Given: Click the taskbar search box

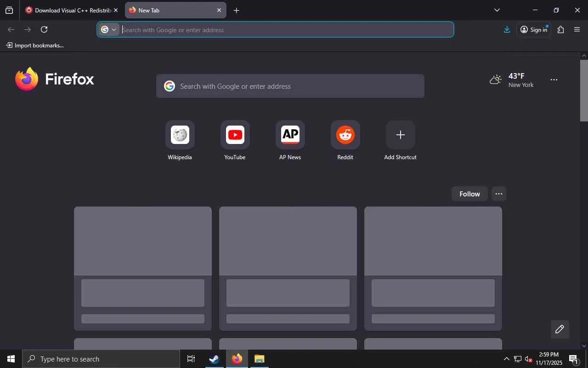Looking at the screenshot, I should (x=101, y=359).
